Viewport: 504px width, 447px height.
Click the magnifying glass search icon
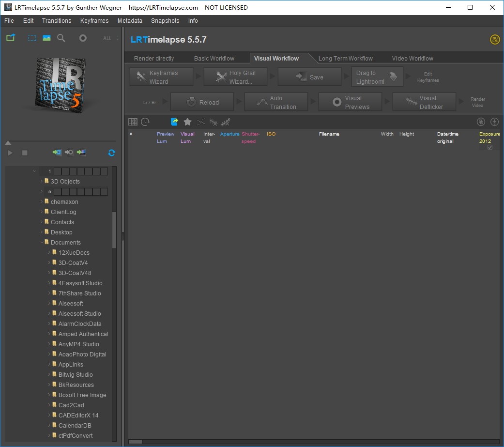pos(61,38)
